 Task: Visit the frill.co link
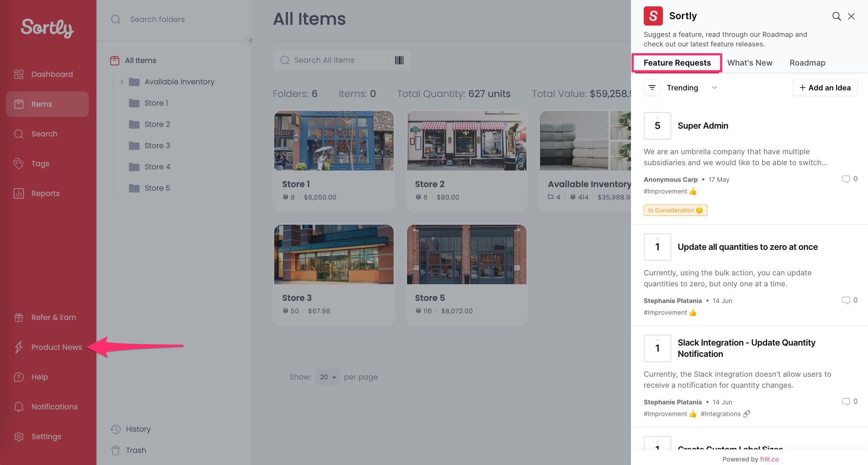tap(769, 459)
